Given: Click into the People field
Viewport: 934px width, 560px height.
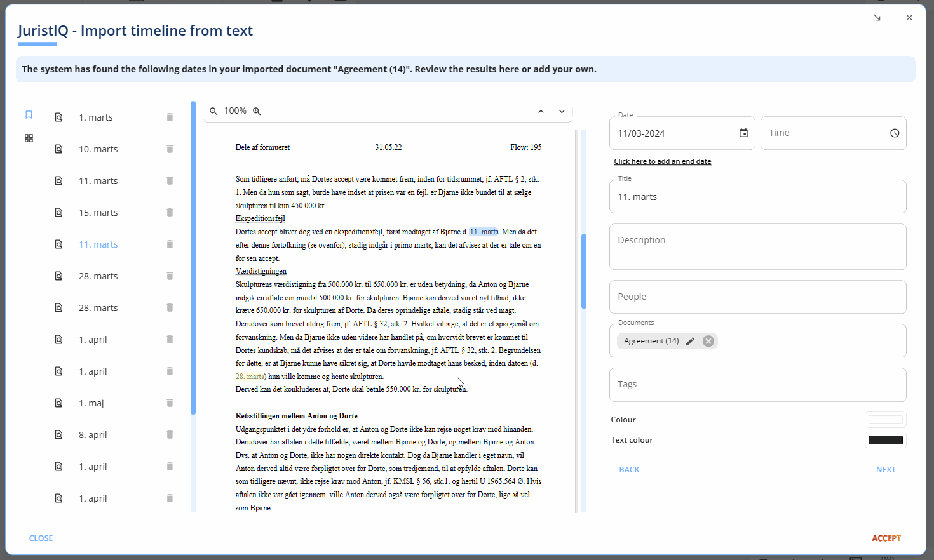Looking at the screenshot, I should [x=758, y=297].
